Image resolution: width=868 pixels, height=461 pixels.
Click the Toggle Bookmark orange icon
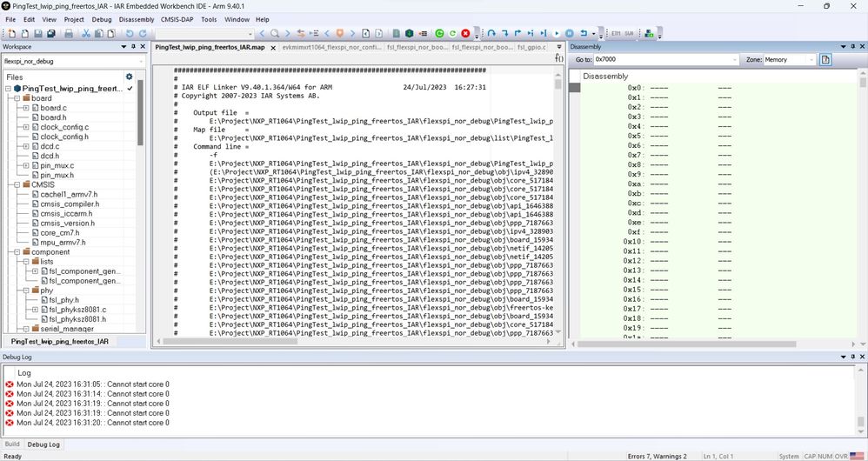pos(339,34)
